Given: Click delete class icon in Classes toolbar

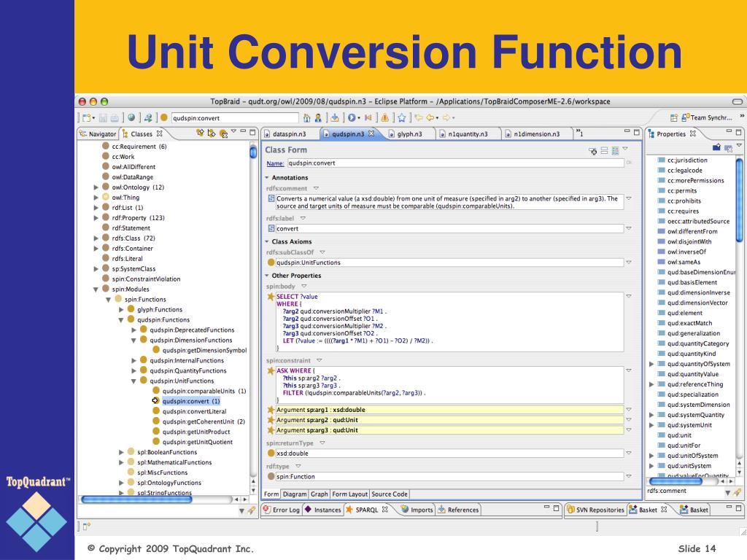Looking at the screenshot, I should point(223,134).
